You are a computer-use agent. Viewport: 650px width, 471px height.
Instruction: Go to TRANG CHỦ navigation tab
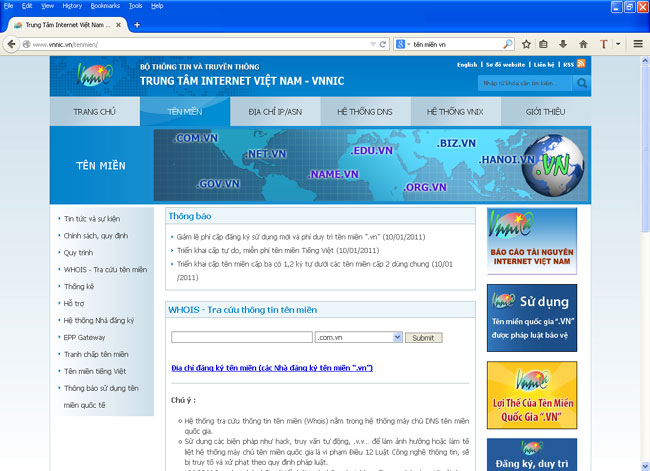[95, 112]
